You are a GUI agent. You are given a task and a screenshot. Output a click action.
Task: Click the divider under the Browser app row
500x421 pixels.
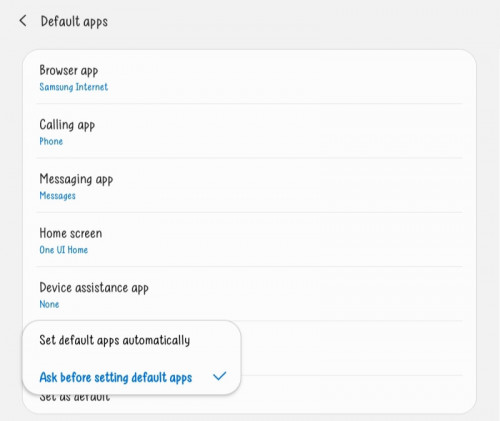click(249, 104)
